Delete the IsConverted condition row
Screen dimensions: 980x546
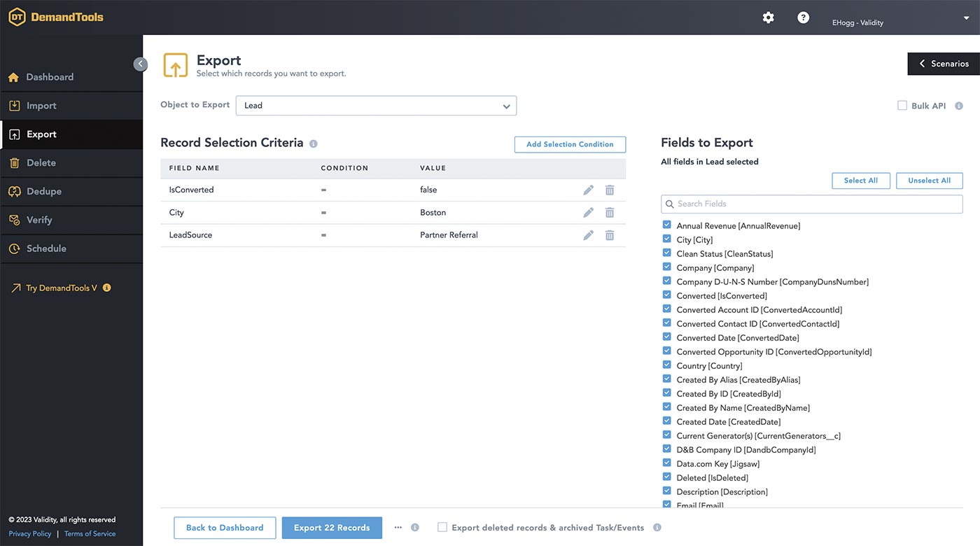tap(610, 190)
